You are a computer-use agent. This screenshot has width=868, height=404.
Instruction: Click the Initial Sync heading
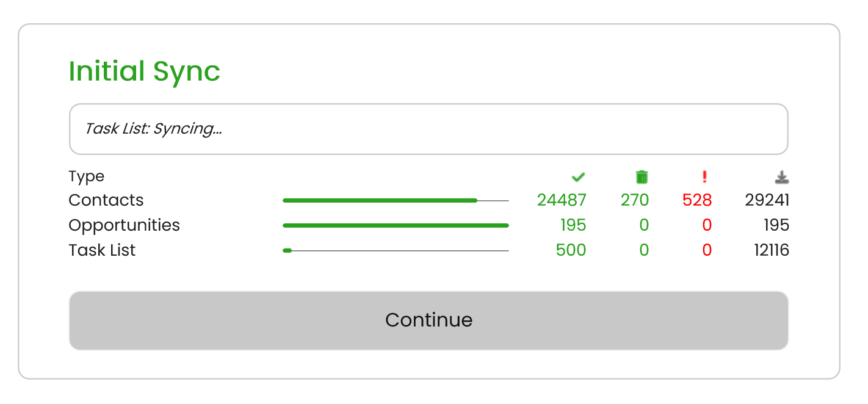[x=144, y=72]
